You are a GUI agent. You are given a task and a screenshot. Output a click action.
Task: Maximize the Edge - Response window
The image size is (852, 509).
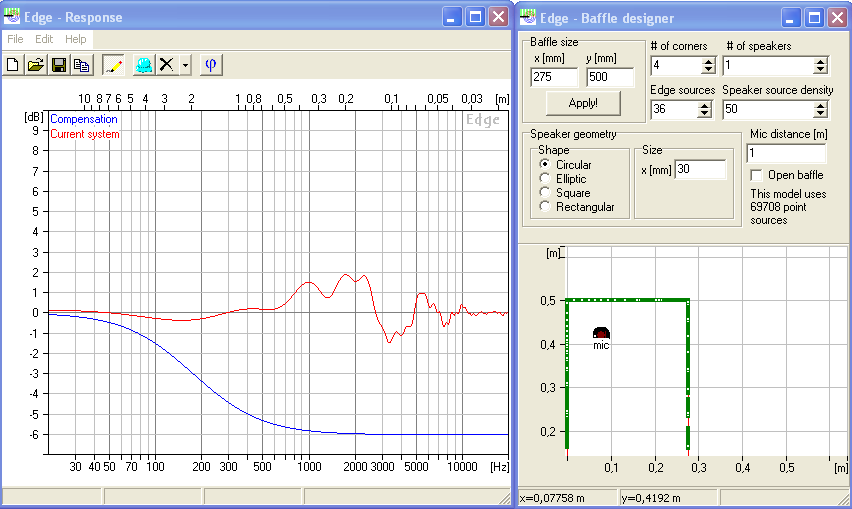coord(475,17)
